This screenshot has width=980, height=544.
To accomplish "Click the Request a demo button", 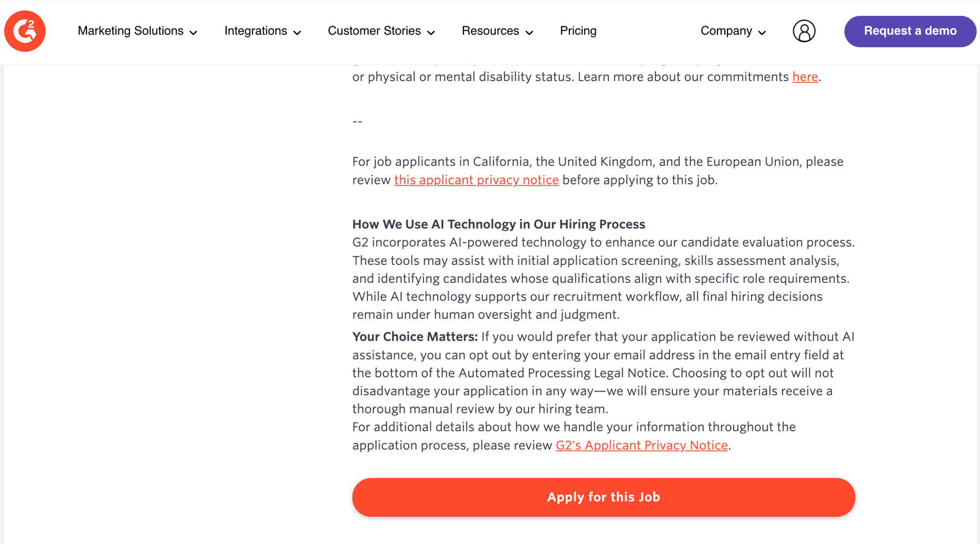I will point(910,31).
